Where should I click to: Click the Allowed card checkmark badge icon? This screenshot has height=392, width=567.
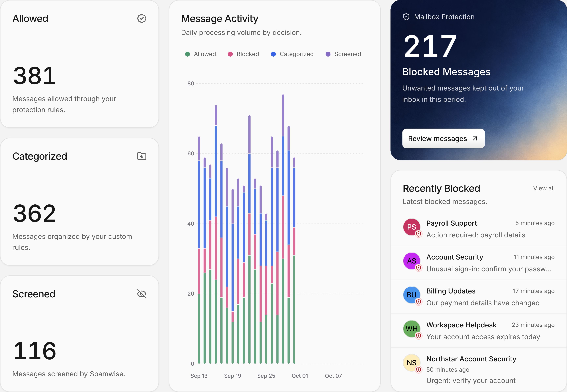142,18
